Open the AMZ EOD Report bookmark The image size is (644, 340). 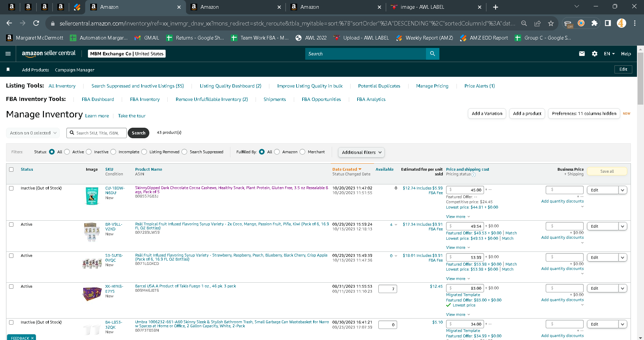484,38
